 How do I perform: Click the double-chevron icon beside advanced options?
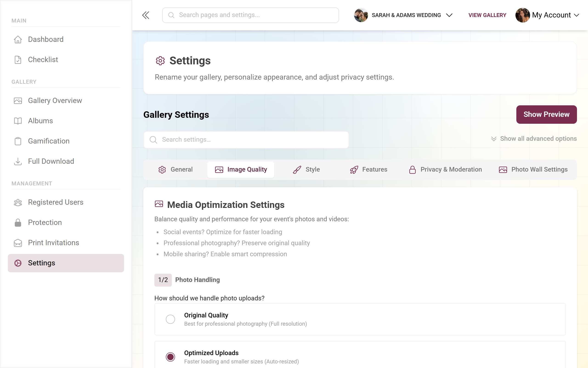coord(493,139)
